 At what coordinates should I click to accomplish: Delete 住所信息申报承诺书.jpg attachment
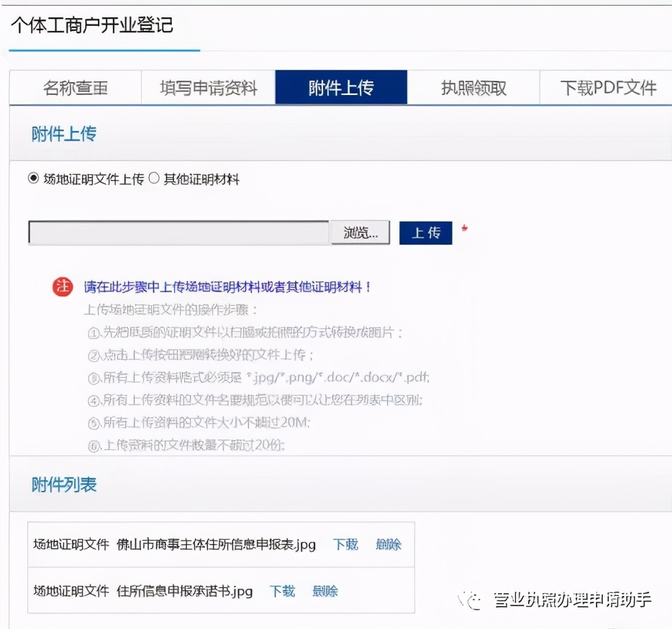click(324, 591)
